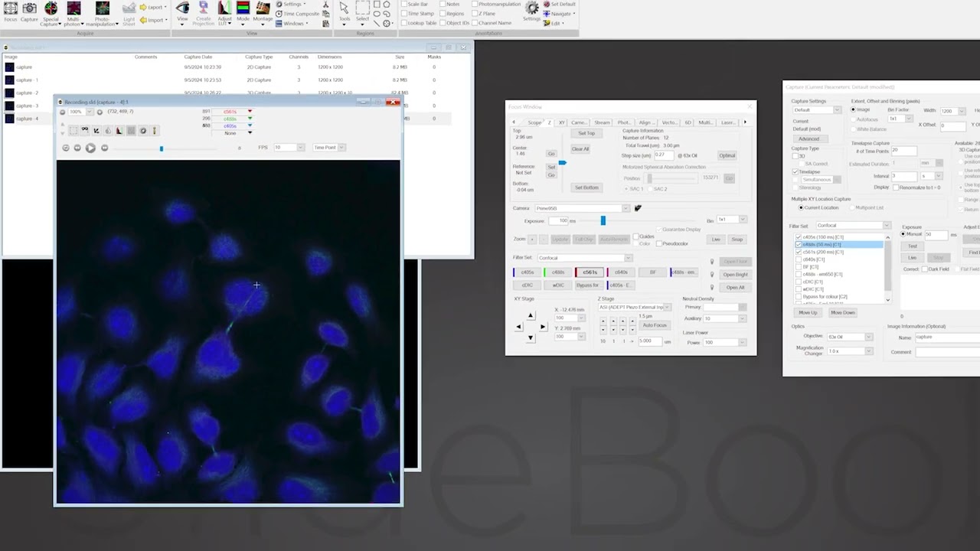The image size is (980, 551).
Task: Switch to the Scope tab in Focus Window
Action: (x=534, y=122)
